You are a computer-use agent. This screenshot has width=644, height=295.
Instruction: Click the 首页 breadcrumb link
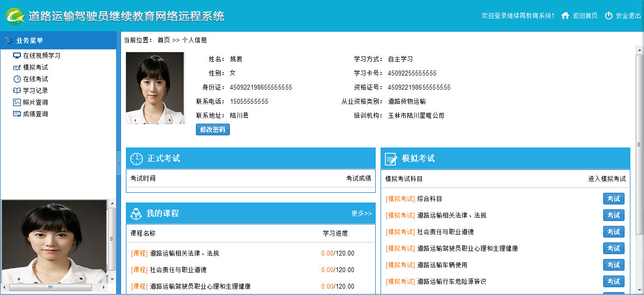(x=163, y=40)
